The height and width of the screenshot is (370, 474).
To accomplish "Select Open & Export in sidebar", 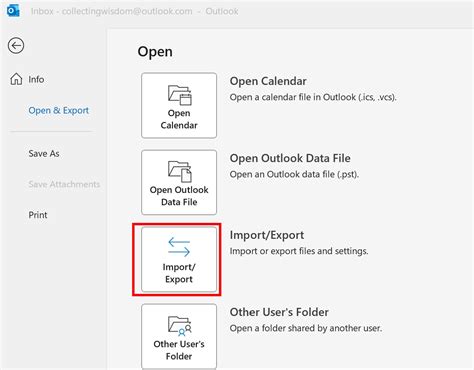I will 59,110.
